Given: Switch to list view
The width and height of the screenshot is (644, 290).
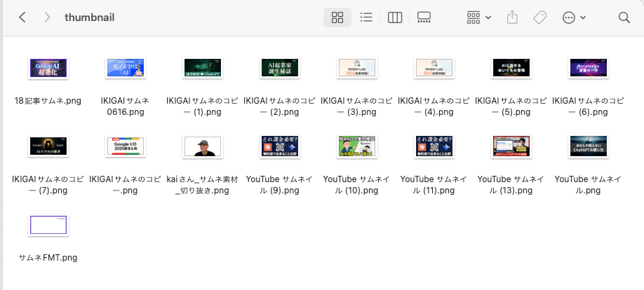Looking at the screenshot, I should pos(365,18).
